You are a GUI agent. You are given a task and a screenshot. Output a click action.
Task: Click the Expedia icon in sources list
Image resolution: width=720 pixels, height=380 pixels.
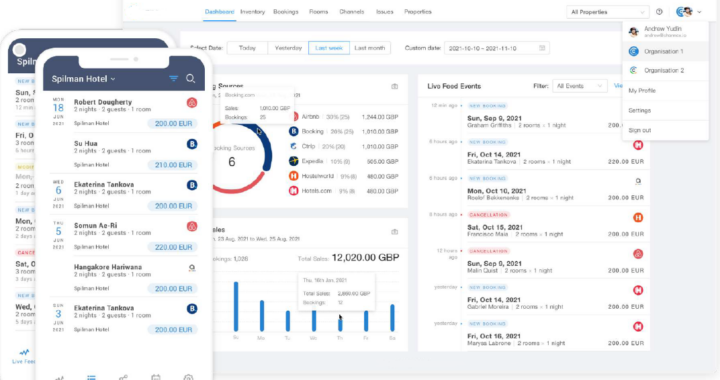(293, 161)
